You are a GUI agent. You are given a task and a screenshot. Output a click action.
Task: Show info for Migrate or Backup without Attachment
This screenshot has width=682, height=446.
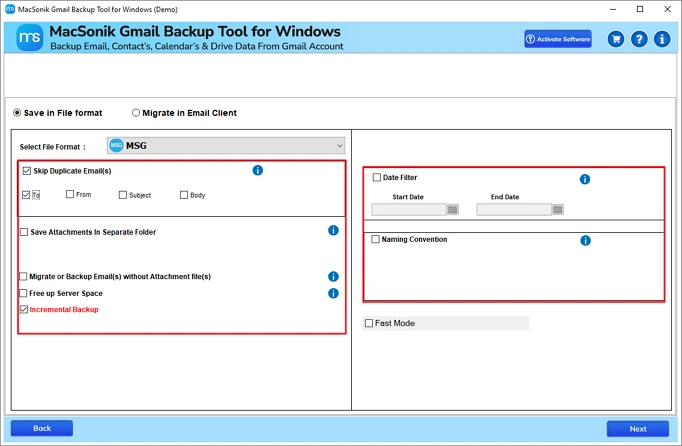click(x=333, y=277)
